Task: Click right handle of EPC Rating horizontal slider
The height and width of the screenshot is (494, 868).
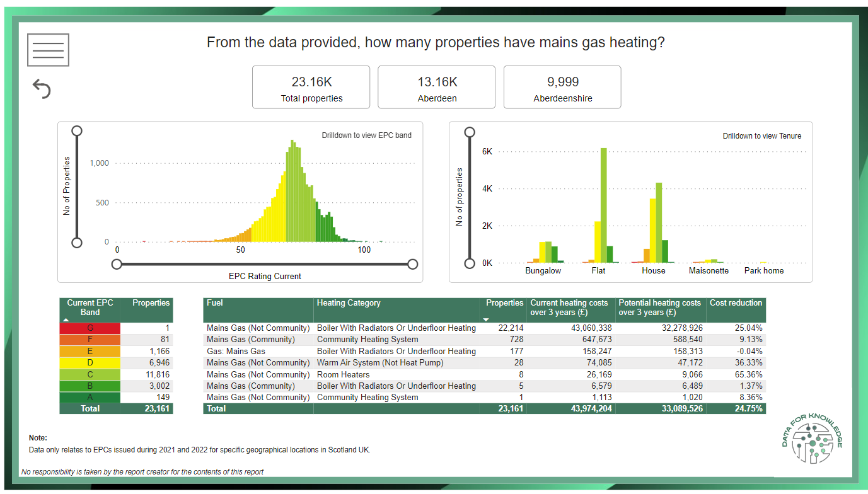Action: (413, 264)
